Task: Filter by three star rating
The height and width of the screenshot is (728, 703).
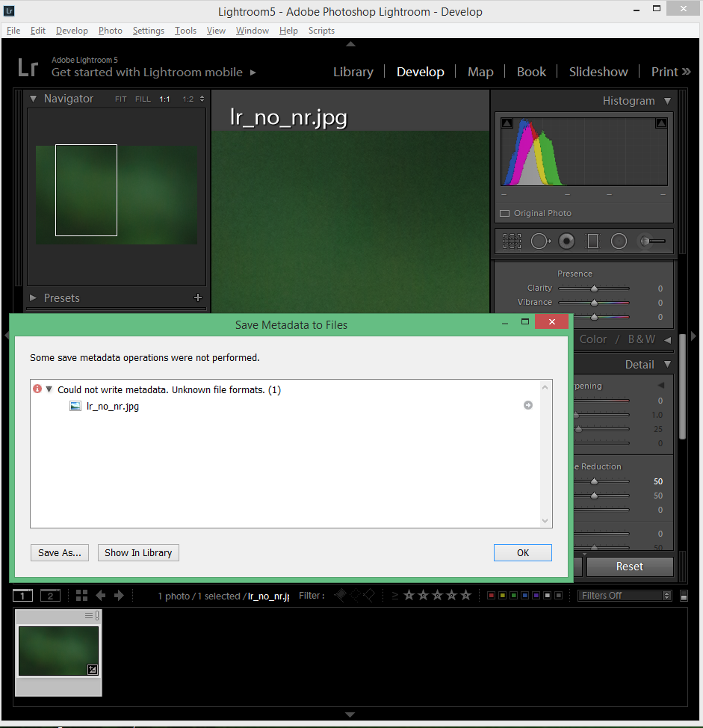Action: pos(437,595)
